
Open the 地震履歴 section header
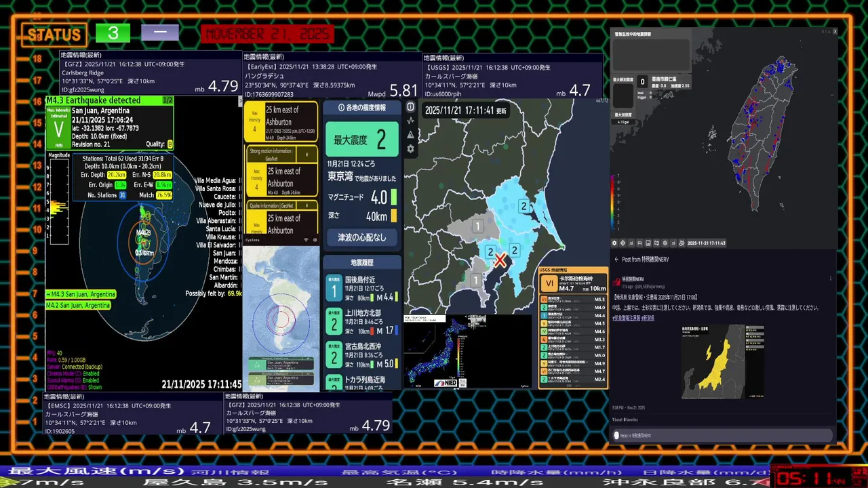pos(361,262)
